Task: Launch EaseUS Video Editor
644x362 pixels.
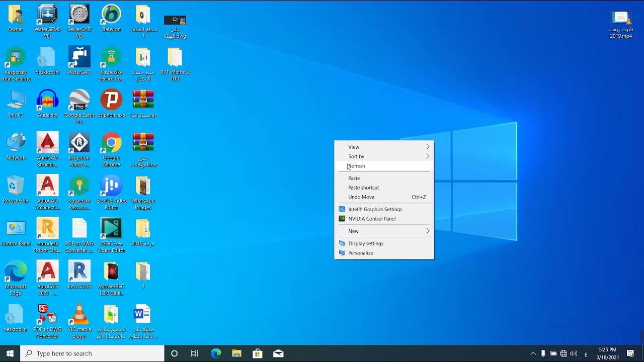Action: pyautogui.click(x=111, y=193)
